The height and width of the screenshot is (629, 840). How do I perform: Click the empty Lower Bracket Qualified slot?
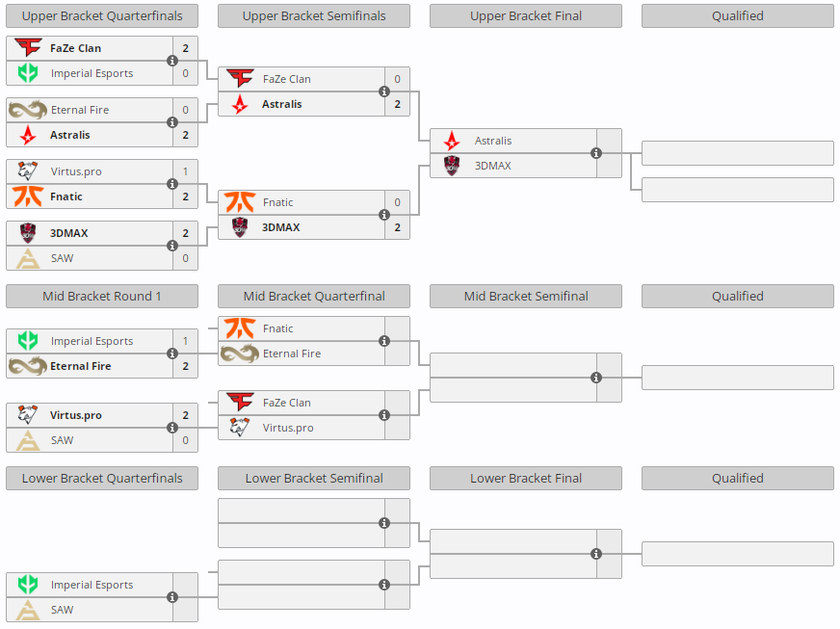click(738, 554)
